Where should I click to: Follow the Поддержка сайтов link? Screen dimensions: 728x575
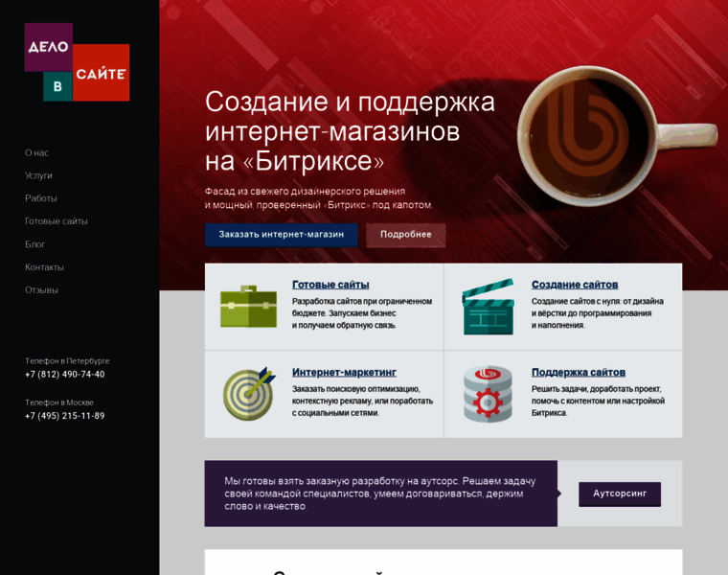point(579,372)
